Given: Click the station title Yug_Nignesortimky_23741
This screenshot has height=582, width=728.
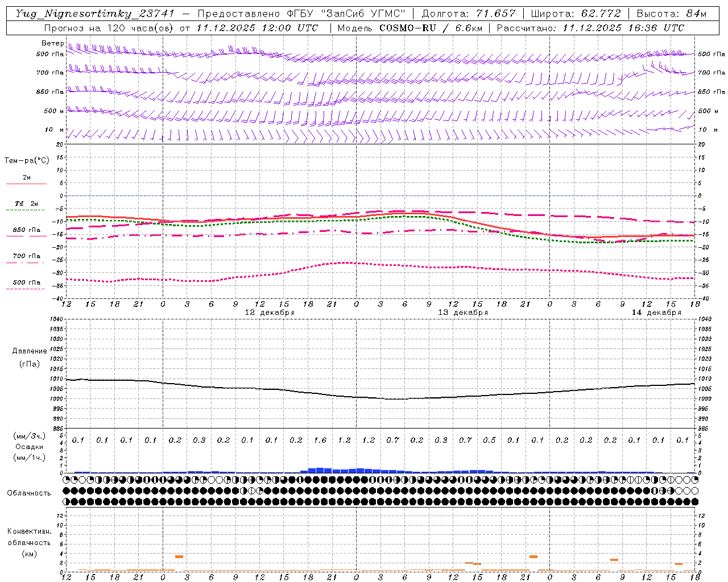Looking at the screenshot, I should pos(94,14).
